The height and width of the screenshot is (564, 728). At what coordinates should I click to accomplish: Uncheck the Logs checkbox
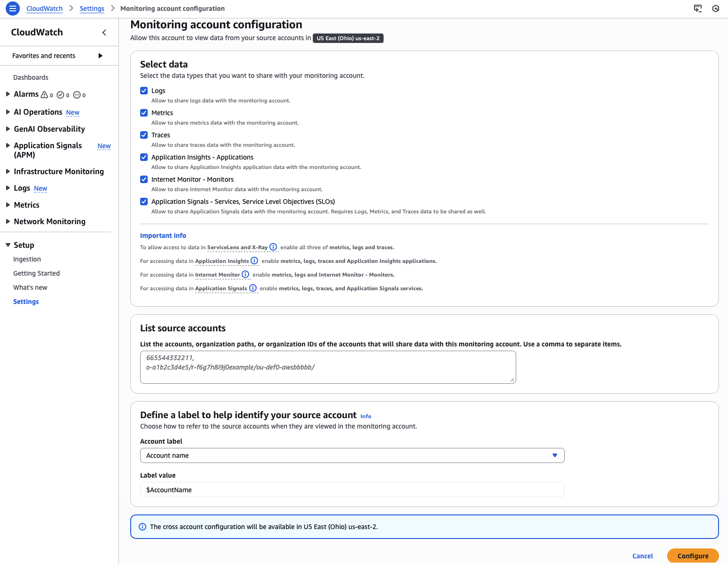click(144, 91)
